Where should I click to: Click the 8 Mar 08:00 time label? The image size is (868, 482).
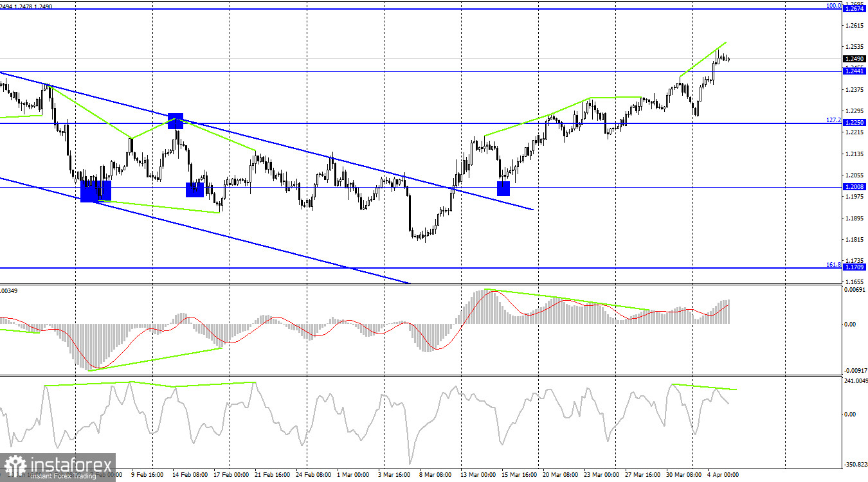[435, 475]
